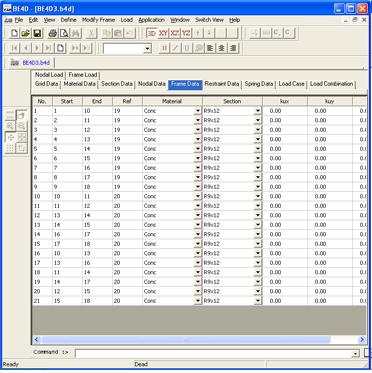Viewport: 372px width, 373px height.
Task: Open Material dropdown for frame row 10
Action: pyautogui.click(x=198, y=196)
